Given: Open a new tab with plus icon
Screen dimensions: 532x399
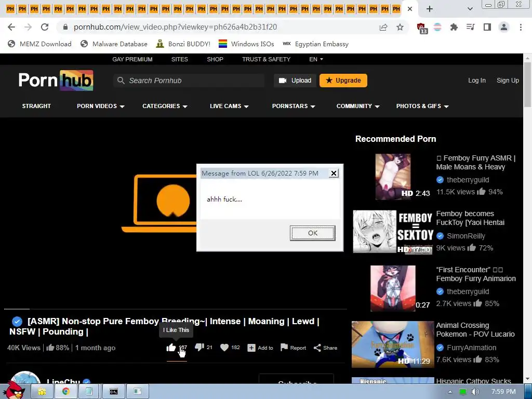Looking at the screenshot, I should pos(430,9).
